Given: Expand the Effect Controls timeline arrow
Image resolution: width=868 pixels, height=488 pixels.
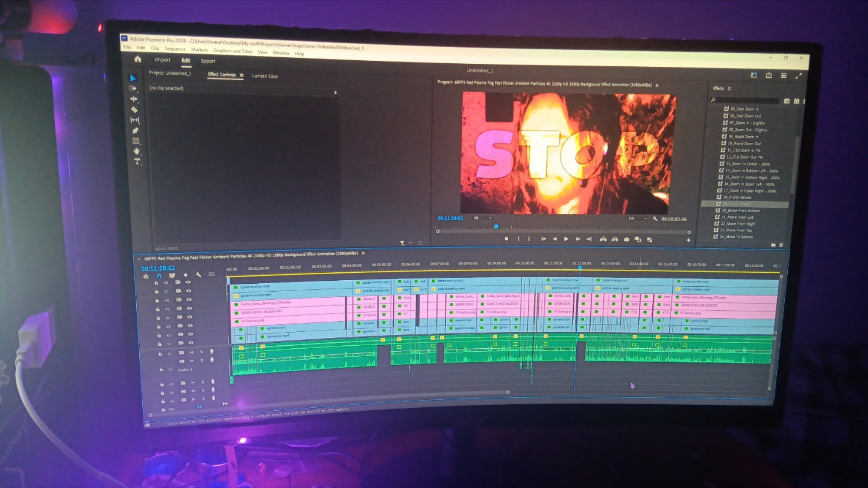Looking at the screenshot, I should pyautogui.click(x=335, y=92).
